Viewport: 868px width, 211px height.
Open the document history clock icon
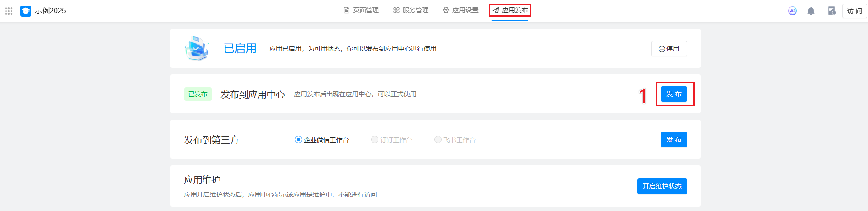(x=832, y=11)
